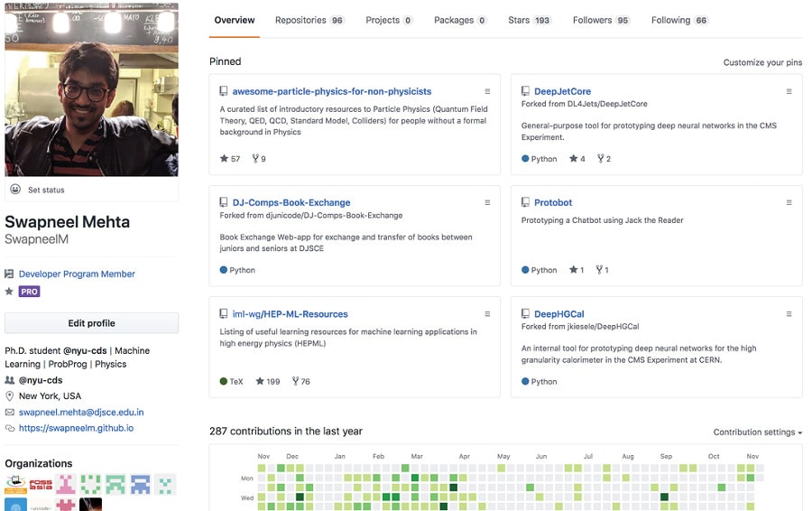The image size is (812, 511).
Task: Click the first organization avatar
Action: click(x=15, y=485)
